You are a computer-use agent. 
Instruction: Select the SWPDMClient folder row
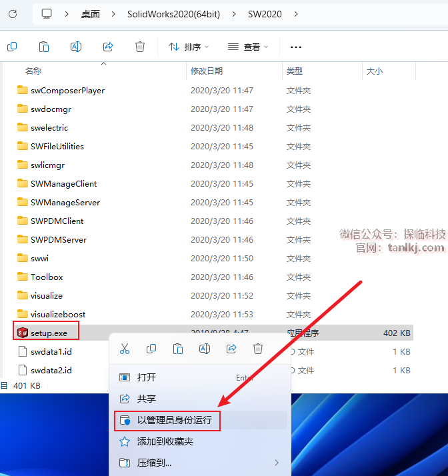click(x=215, y=221)
